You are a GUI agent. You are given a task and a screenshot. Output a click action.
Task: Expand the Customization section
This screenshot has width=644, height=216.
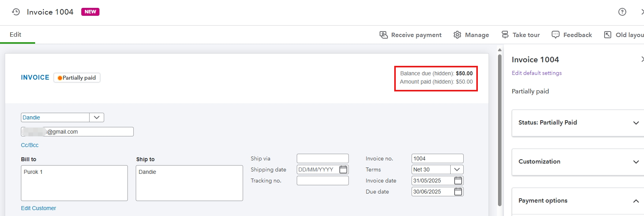tap(578, 162)
